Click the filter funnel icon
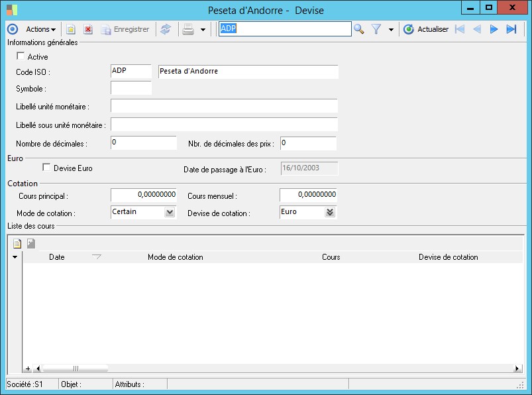Viewport: 532px width, 395px height. (376, 29)
